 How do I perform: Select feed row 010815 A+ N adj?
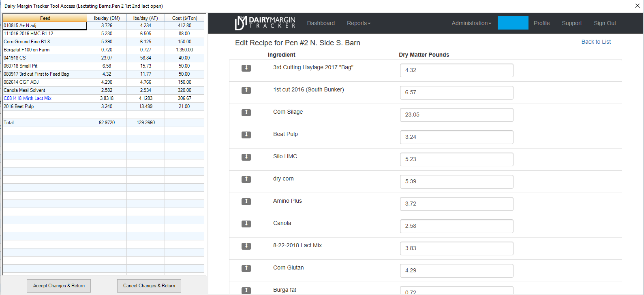point(45,25)
